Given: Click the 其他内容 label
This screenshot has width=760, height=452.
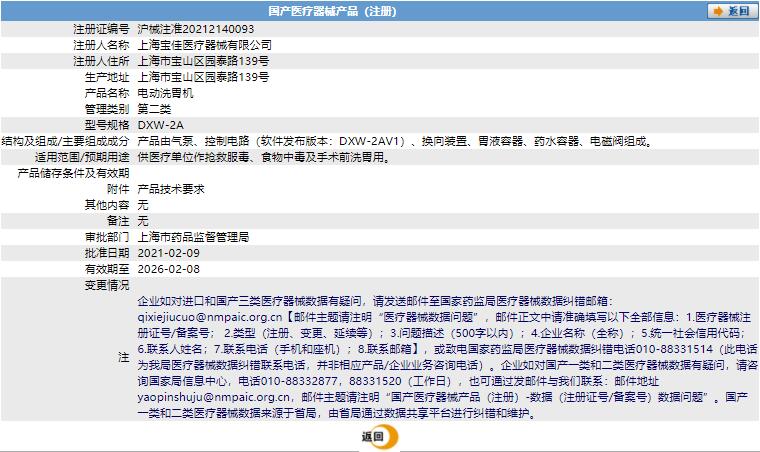Looking at the screenshot, I should 107,205.
